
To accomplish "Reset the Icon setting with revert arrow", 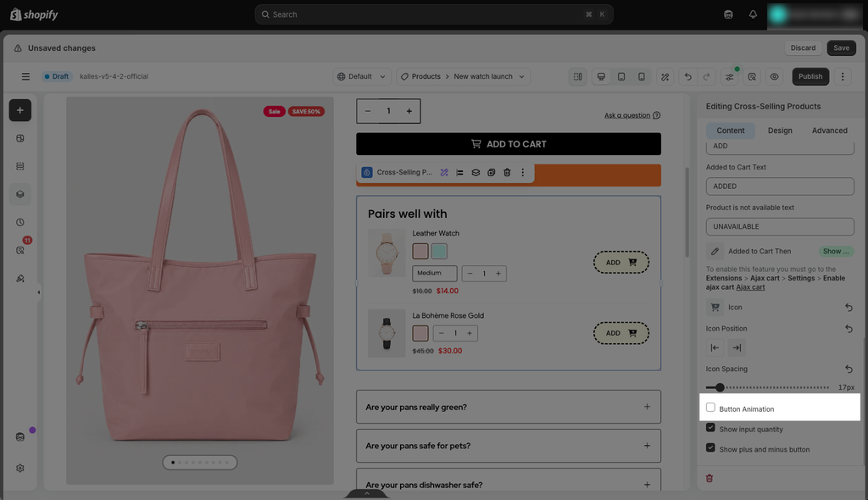I will click(x=849, y=308).
